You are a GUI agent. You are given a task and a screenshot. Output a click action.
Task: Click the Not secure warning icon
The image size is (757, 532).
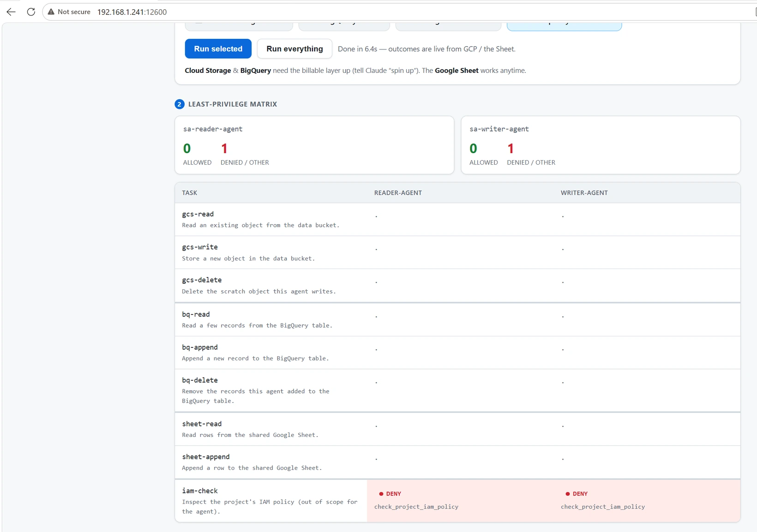pos(51,12)
